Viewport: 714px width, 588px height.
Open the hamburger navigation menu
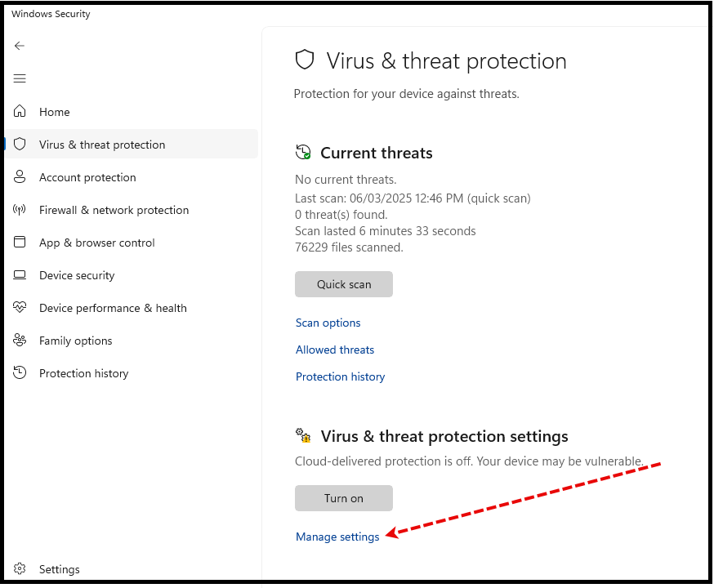tap(19, 78)
